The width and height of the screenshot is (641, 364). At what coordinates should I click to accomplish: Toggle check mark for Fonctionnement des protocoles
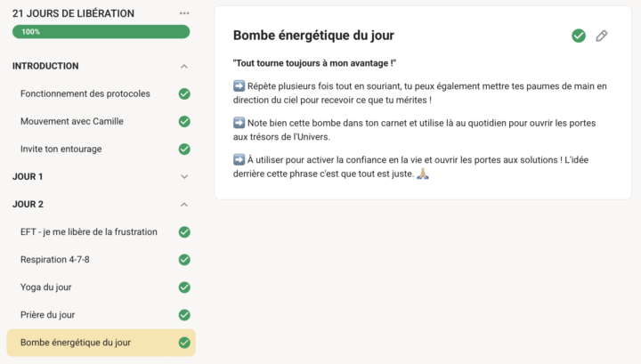coord(184,93)
